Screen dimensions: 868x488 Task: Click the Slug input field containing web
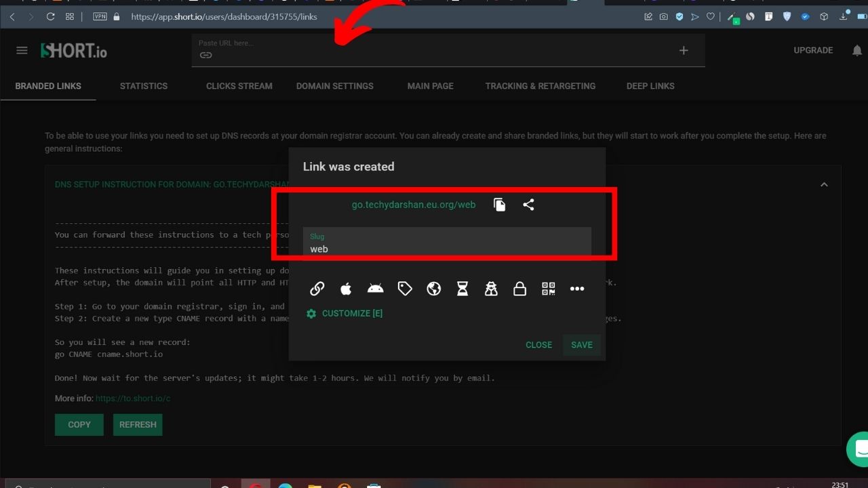(x=447, y=243)
